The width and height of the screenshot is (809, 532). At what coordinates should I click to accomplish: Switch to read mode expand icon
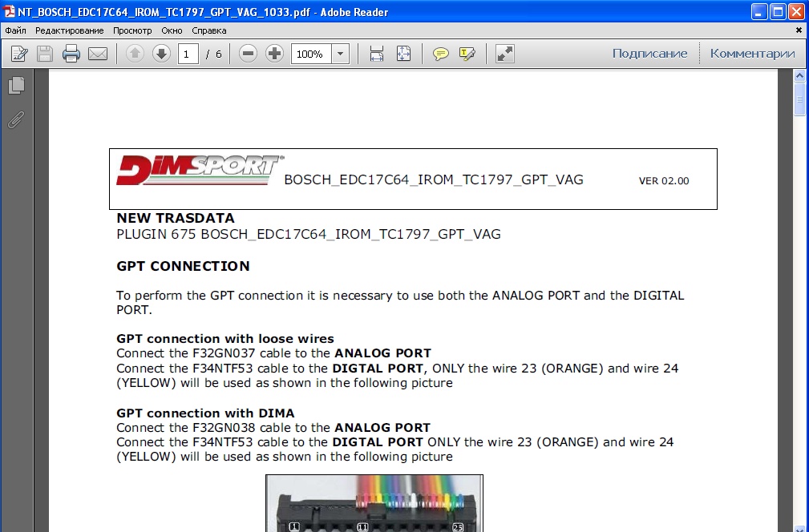tap(504, 54)
